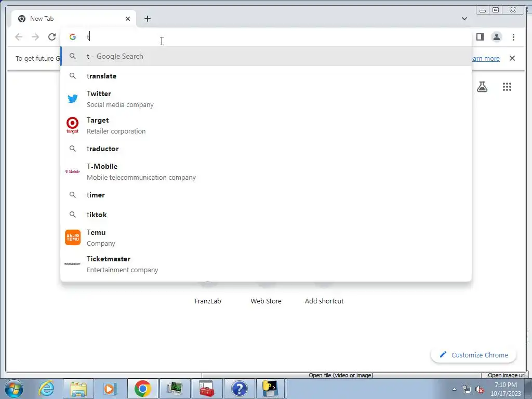Screen dimensions: 532x399
Task: Show hidden system tray icons
Action: (454, 389)
